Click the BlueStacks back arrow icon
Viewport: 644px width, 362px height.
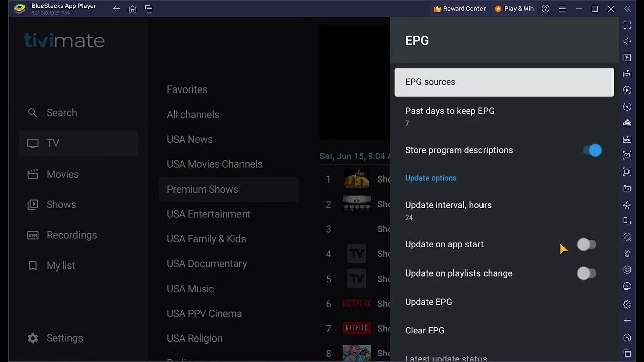pyautogui.click(x=116, y=9)
